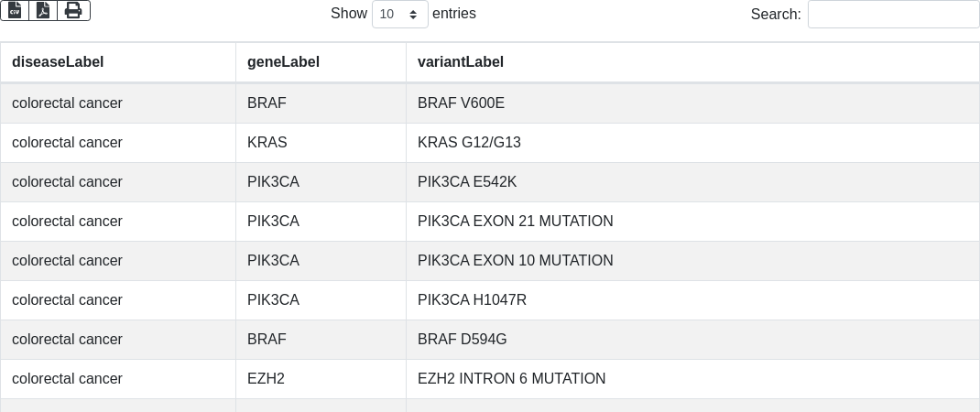
Task: Select the BRAF V600E variant cell
Action: (693, 103)
